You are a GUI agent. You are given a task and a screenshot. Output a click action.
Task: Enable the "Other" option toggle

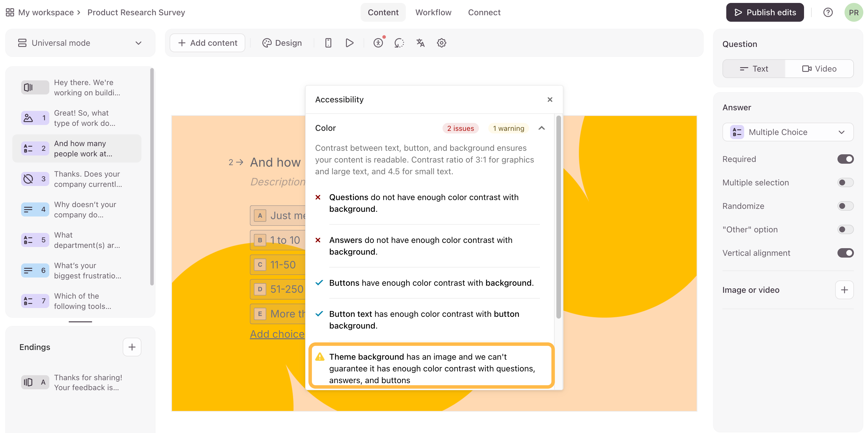[x=845, y=229]
